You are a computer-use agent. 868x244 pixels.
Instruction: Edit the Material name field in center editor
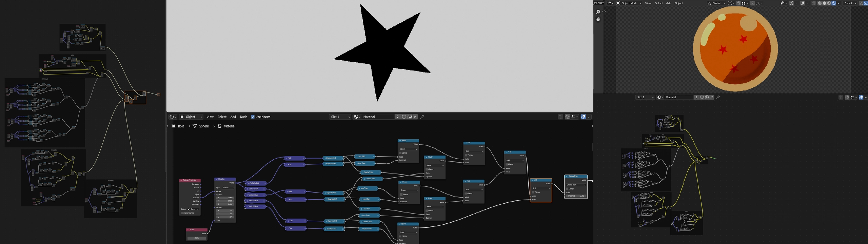(x=378, y=117)
